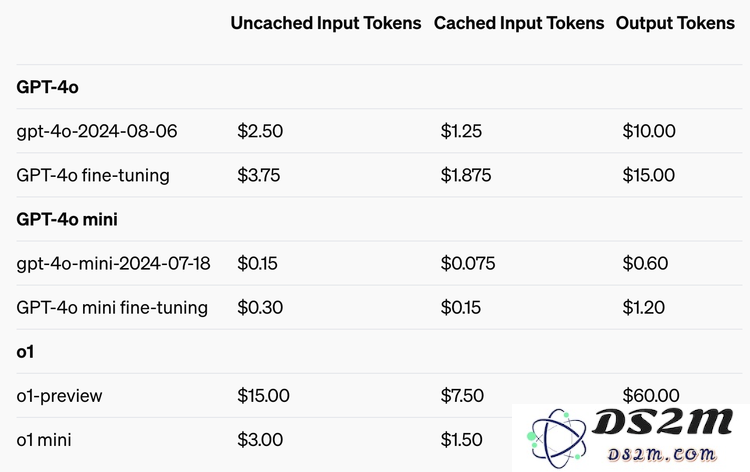750x472 pixels.
Task: Select the o1 section heading
Action: (25, 352)
